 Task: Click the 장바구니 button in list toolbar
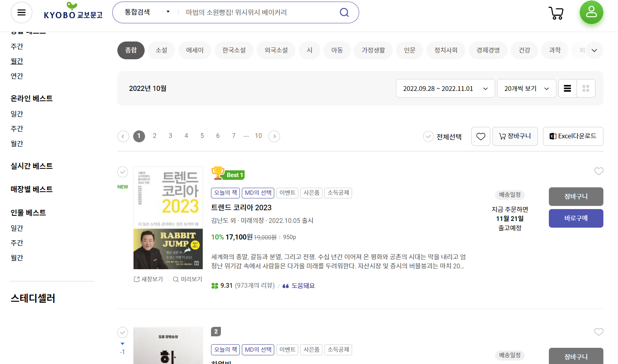(x=515, y=136)
